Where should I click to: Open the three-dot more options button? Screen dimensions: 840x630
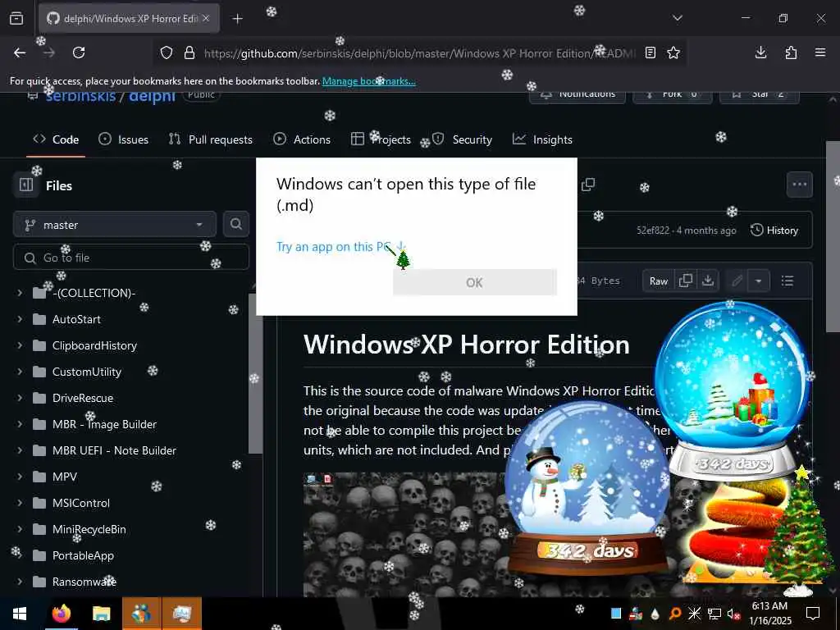[799, 185]
